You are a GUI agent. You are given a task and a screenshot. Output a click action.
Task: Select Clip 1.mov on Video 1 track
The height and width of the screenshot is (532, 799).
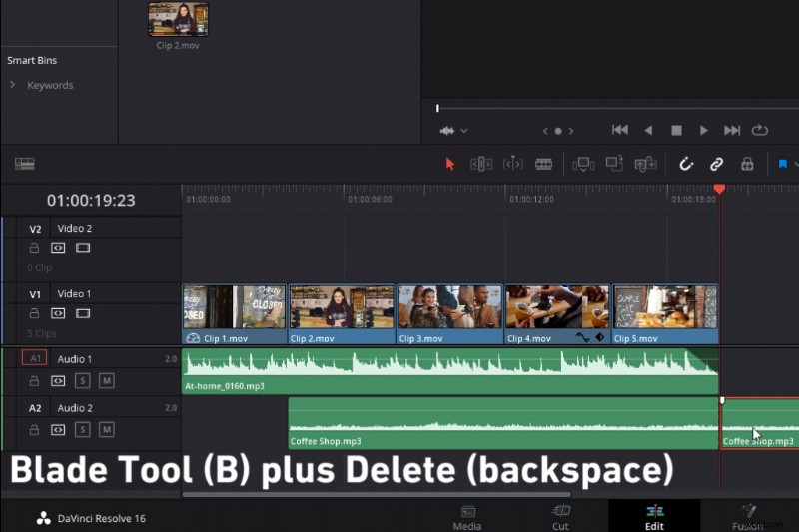[x=235, y=314]
